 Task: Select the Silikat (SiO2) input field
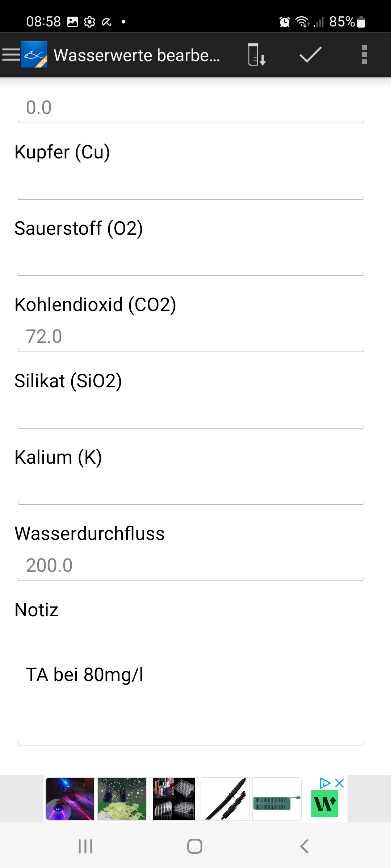point(190,413)
